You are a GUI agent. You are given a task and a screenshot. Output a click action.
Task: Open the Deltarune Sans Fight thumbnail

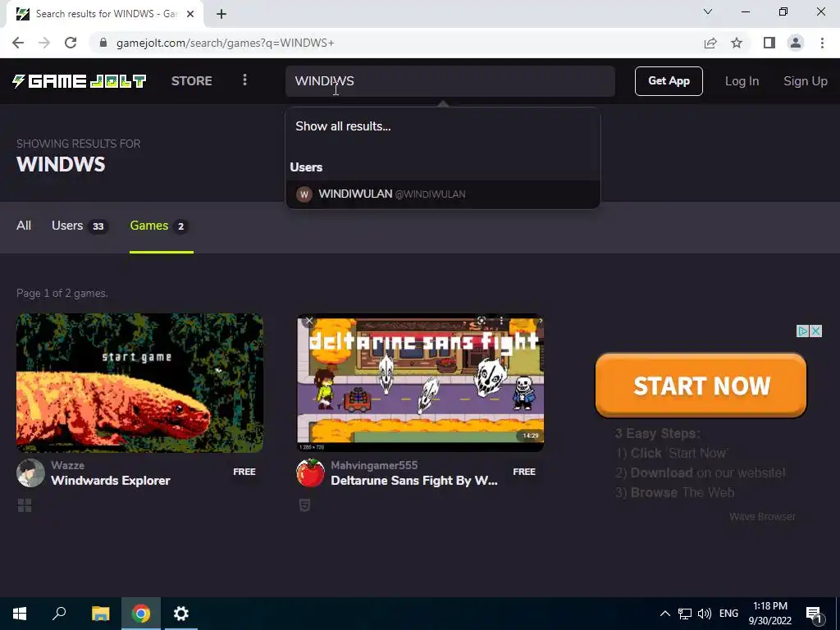421,382
